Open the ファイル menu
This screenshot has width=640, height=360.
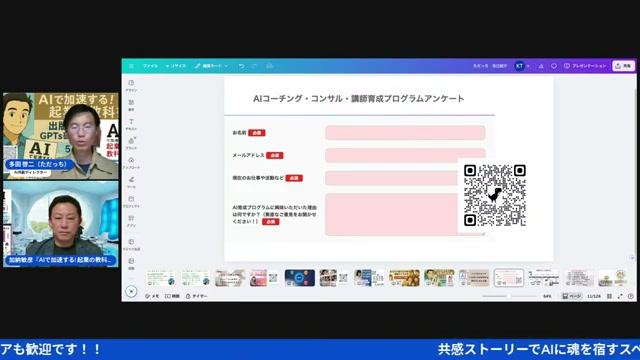(x=150, y=66)
